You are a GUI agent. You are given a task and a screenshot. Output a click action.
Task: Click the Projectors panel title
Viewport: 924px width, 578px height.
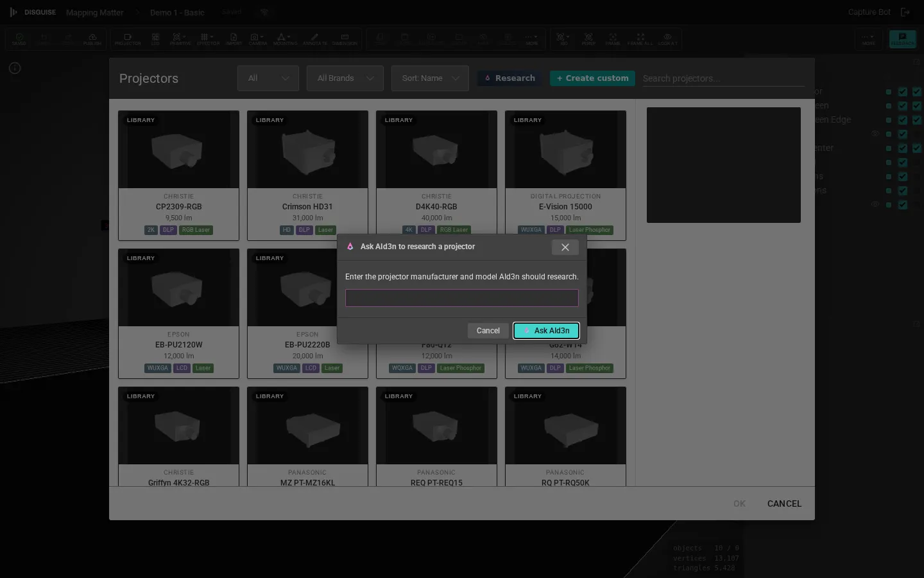coord(149,78)
